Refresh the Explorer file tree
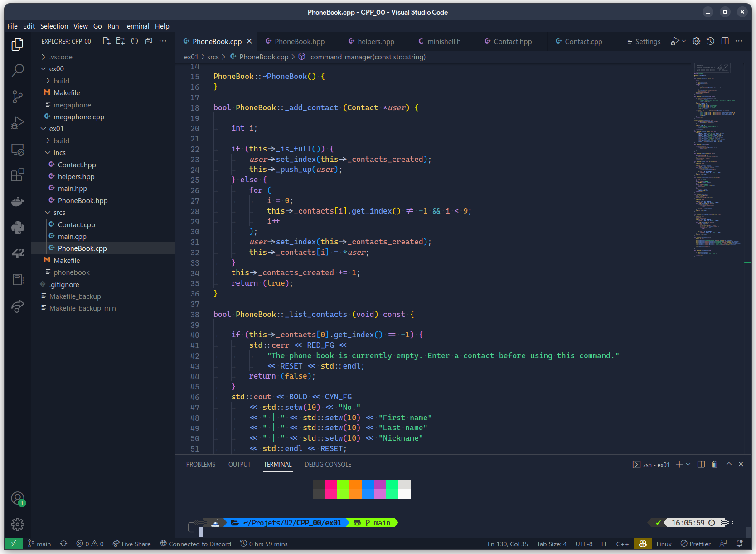The width and height of the screenshot is (756, 554). click(x=135, y=41)
